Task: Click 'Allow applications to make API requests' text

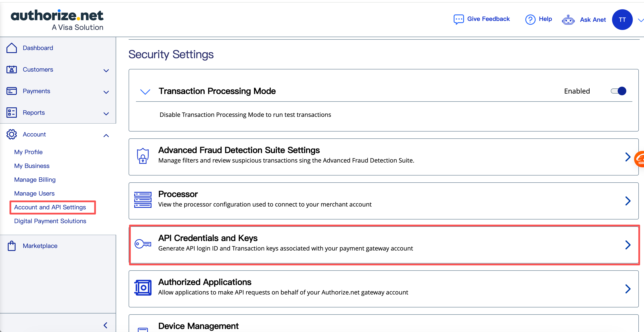Action: pyautogui.click(x=283, y=292)
